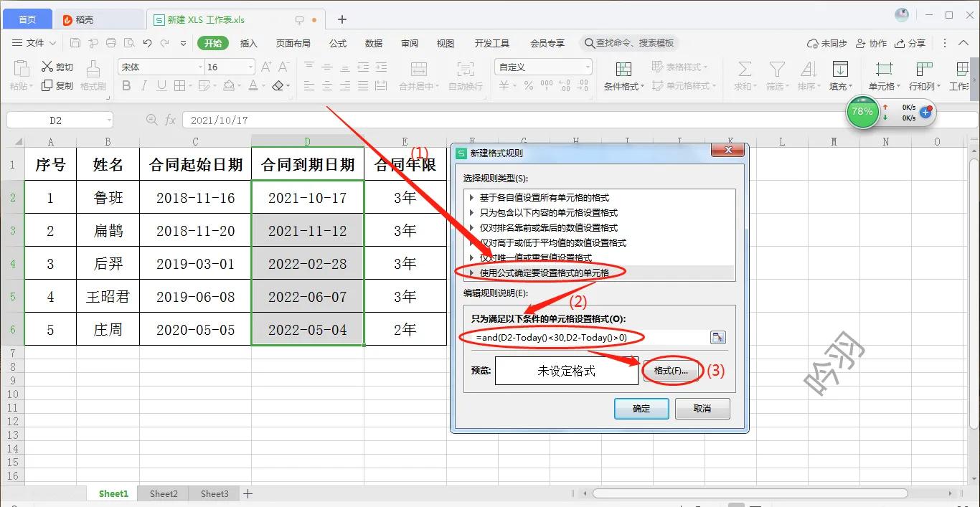Click the Save icon in quick access toolbar
Viewport: 980px width, 507px height.
coord(75,43)
